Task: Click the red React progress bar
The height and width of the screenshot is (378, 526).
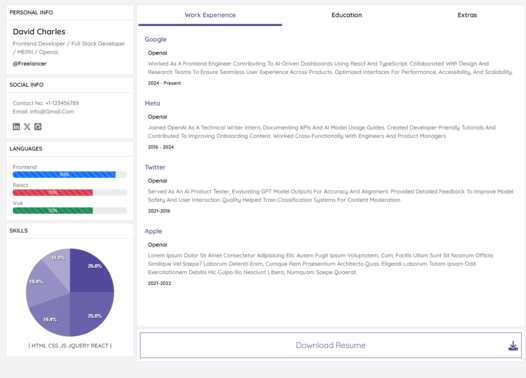Action: [53, 193]
